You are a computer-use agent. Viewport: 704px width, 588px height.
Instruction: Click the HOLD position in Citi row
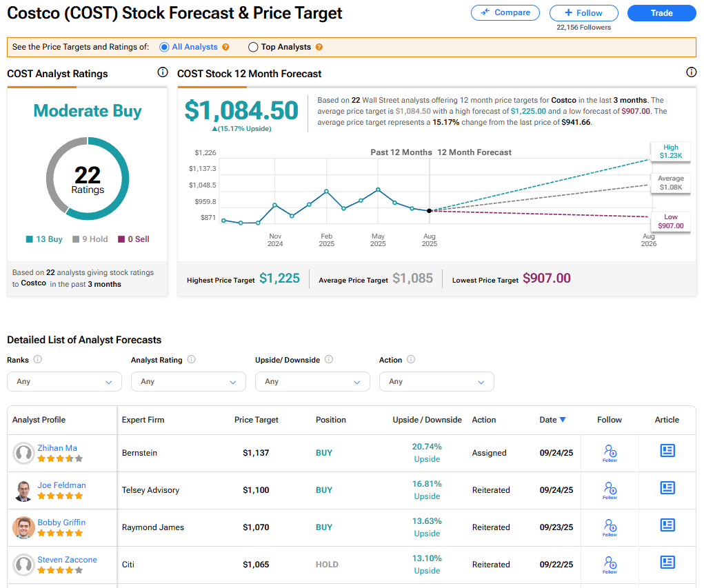327,565
